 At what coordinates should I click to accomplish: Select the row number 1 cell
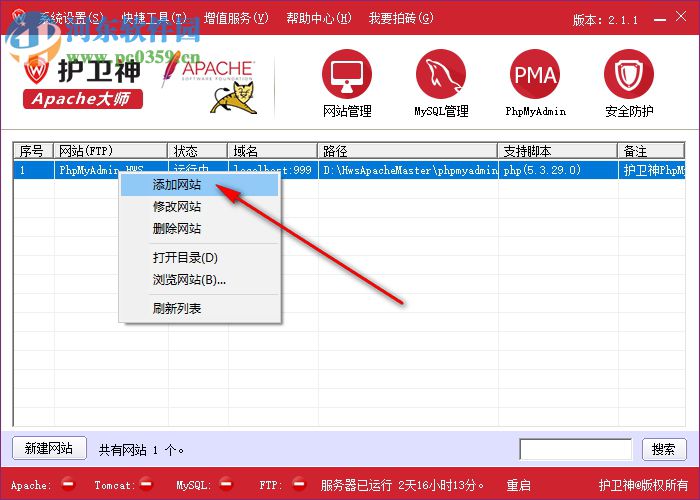pyautogui.click(x=34, y=170)
